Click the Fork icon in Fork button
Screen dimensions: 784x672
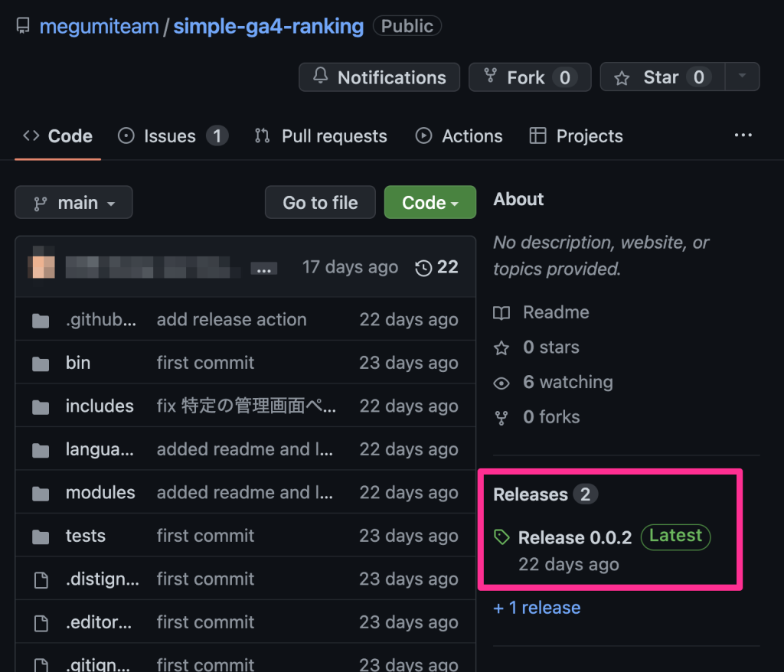491,76
